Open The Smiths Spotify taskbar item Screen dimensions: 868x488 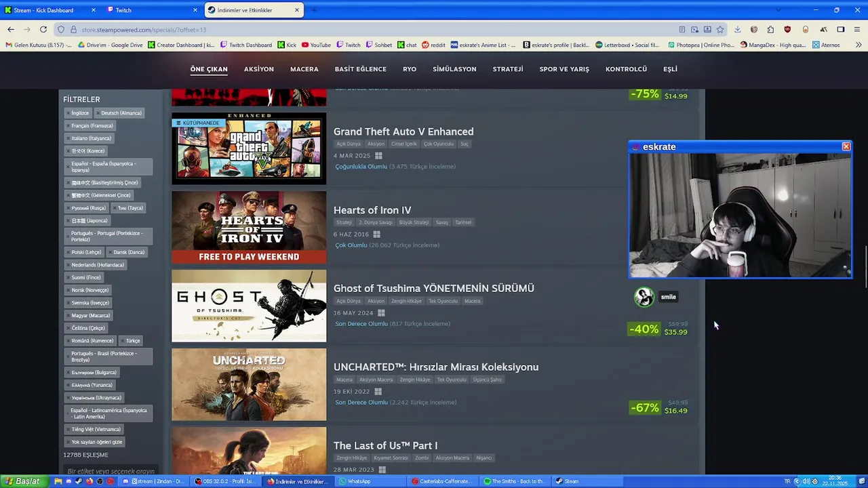514,481
